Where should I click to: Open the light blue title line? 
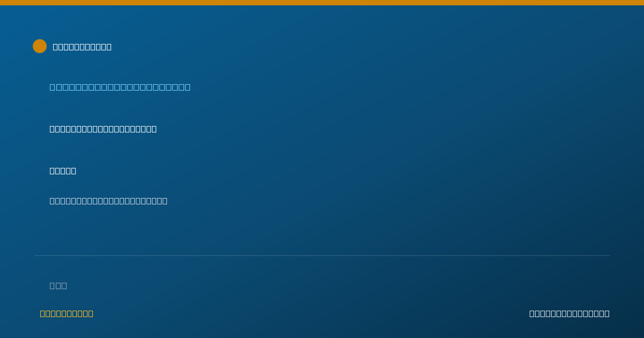(120, 87)
